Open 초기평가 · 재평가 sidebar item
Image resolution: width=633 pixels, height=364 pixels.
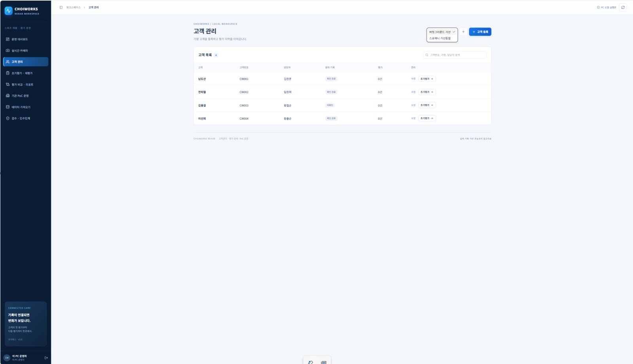(x=26, y=73)
